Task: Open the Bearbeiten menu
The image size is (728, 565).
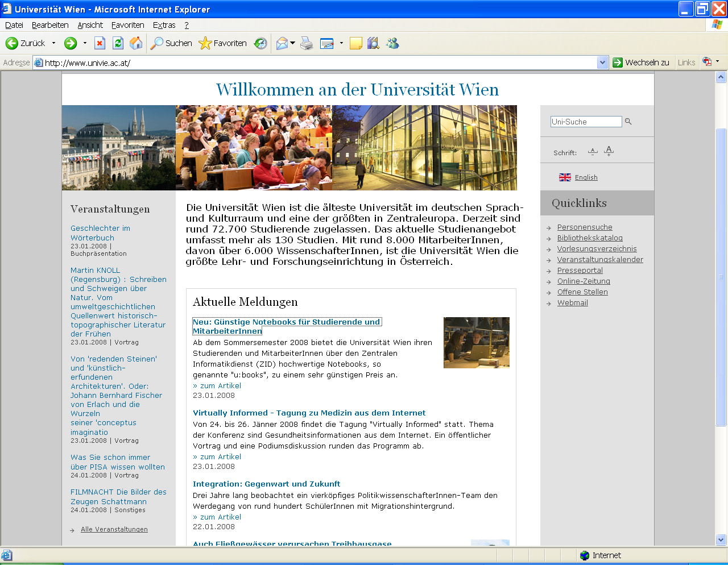Action: [50, 25]
